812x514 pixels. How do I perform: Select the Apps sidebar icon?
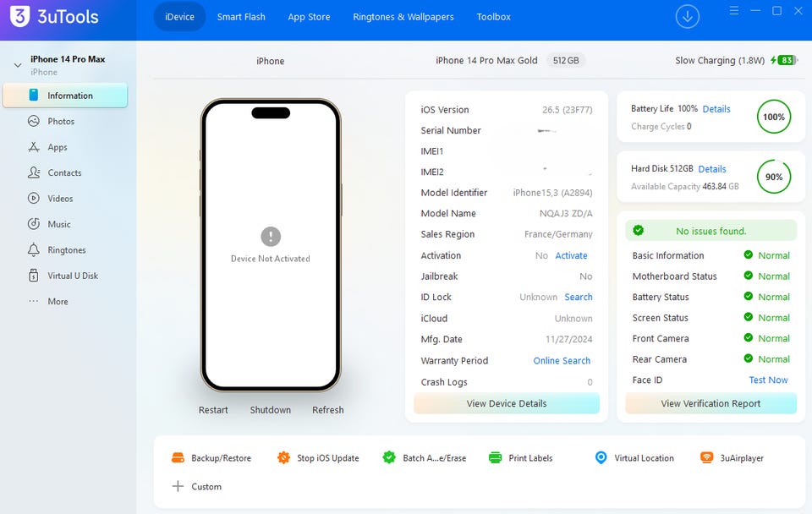coord(34,147)
